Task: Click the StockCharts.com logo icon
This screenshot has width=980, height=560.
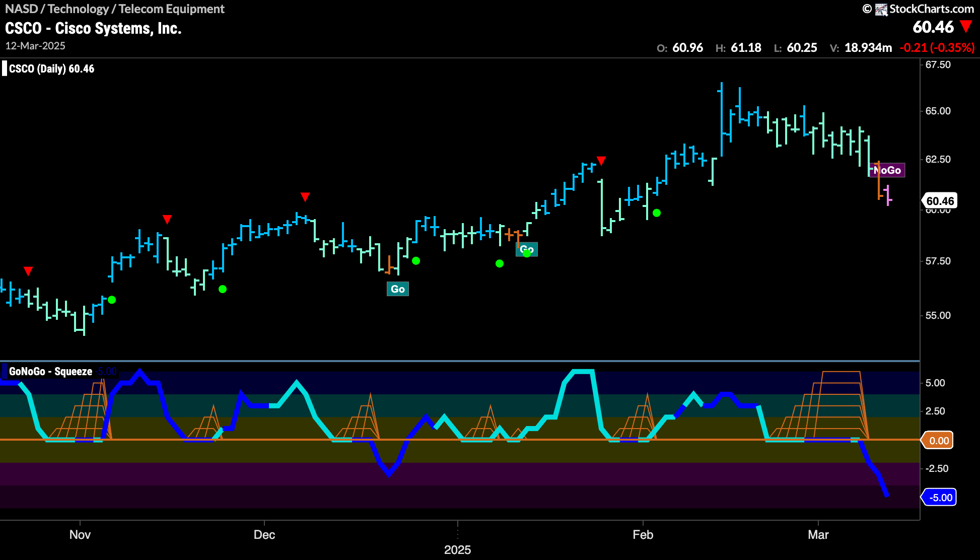Action: (881, 9)
